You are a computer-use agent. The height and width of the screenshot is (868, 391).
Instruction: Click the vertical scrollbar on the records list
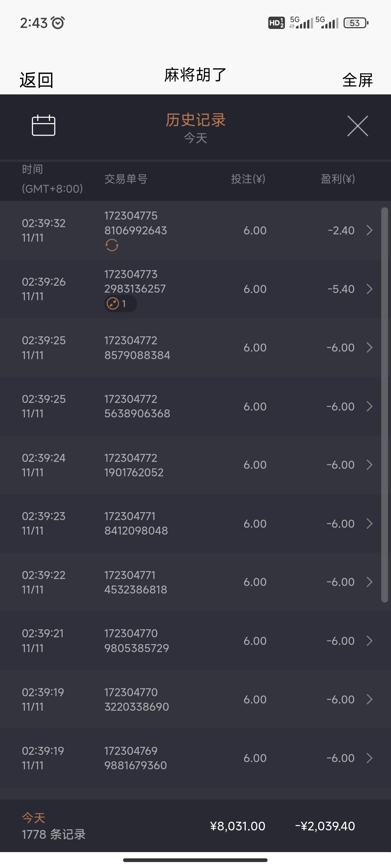point(384,405)
